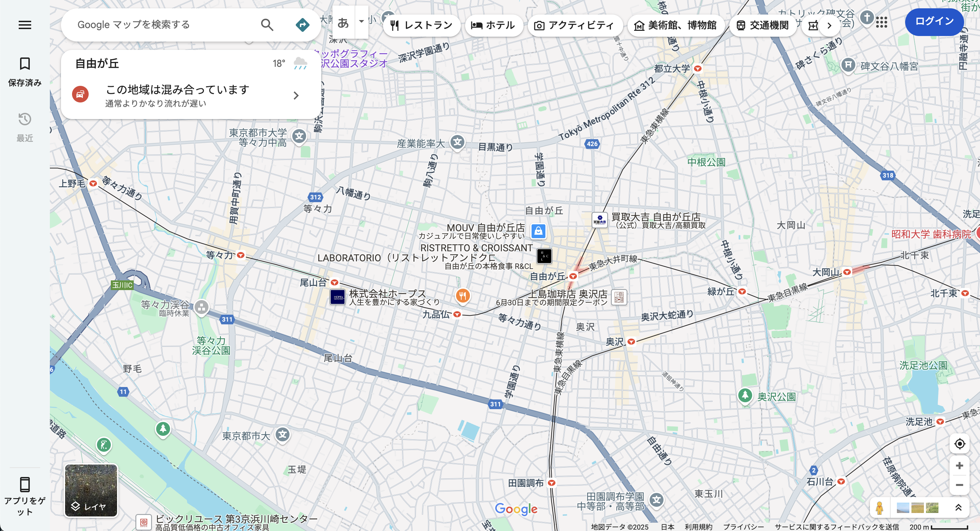Open the レイヤ satellite thumbnail
The width and height of the screenshot is (980, 531).
pos(91,490)
